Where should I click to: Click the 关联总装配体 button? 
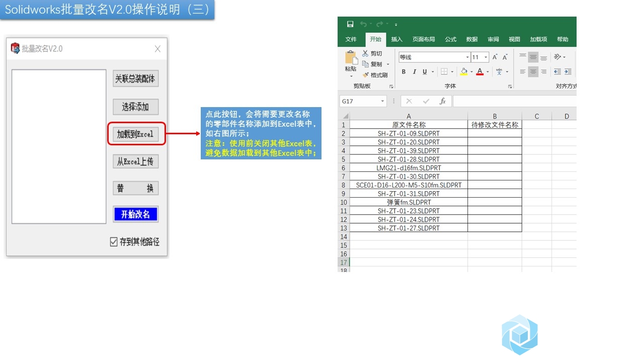pos(135,79)
